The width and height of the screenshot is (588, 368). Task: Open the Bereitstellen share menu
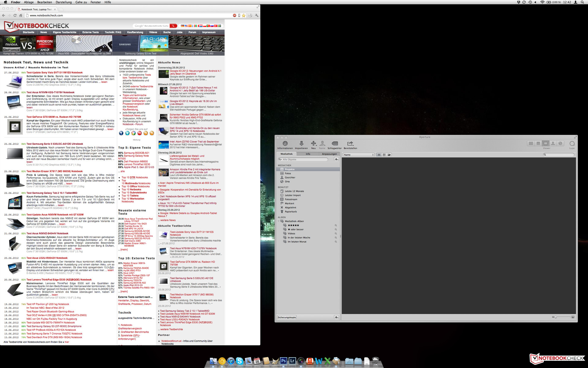pyautogui.click(x=350, y=144)
